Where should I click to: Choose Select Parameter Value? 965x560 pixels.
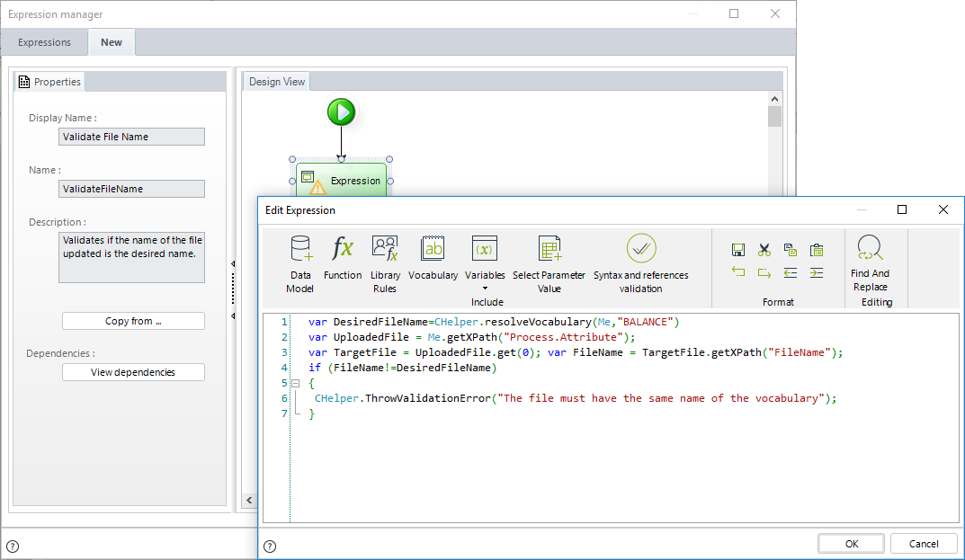pyautogui.click(x=549, y=264)
